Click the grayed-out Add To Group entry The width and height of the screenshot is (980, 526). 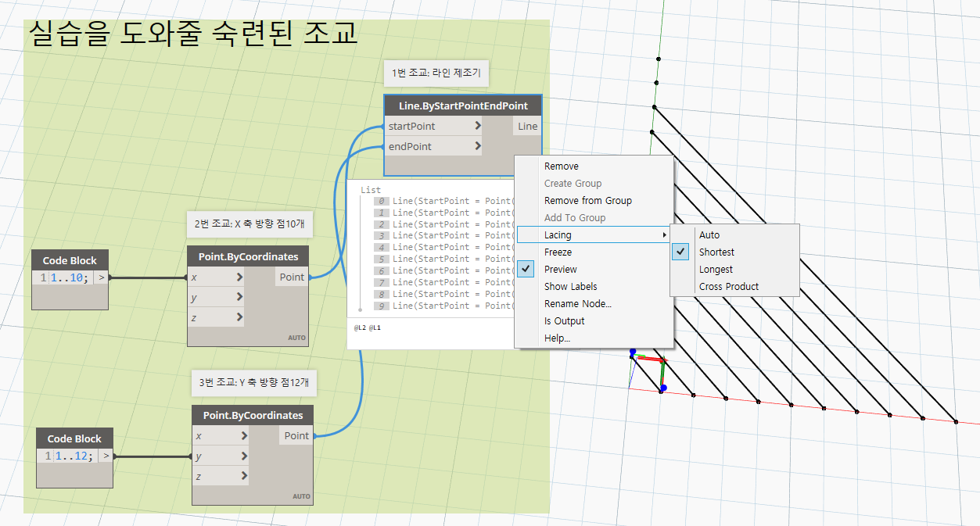point(594,218)
